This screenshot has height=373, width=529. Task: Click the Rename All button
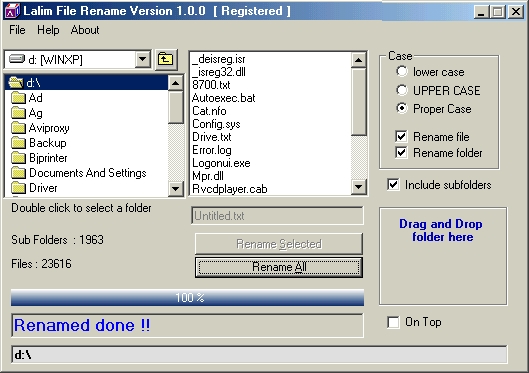(279, 267)
